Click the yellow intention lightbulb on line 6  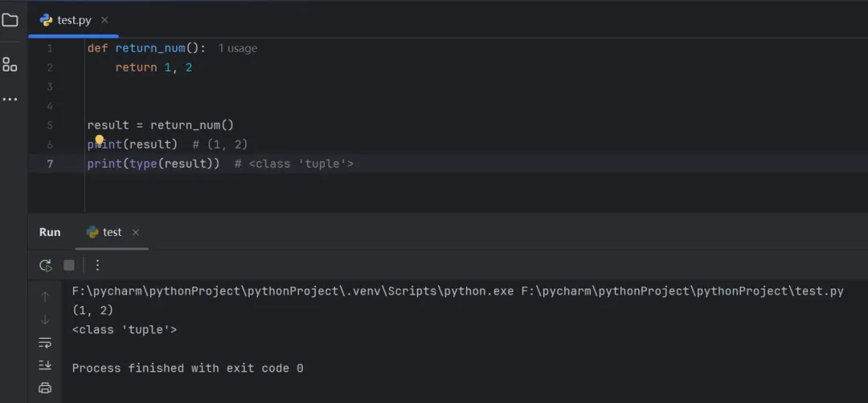pos(100,140)
